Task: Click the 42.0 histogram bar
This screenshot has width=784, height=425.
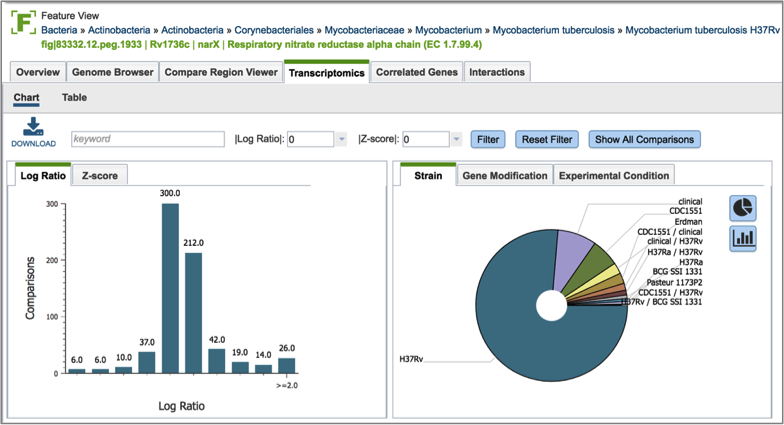Action: [216, 361]
